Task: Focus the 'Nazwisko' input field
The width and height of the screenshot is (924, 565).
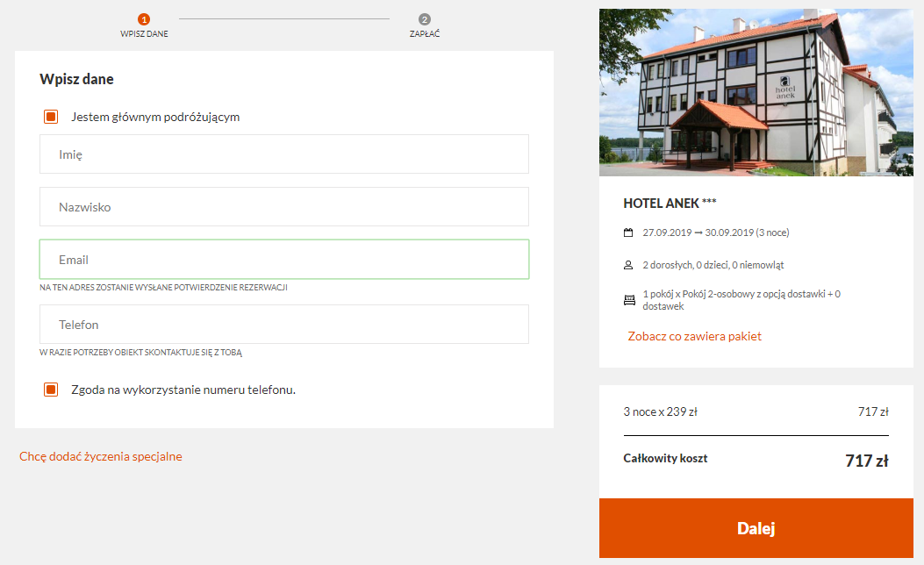Action: tap(284, 207)
